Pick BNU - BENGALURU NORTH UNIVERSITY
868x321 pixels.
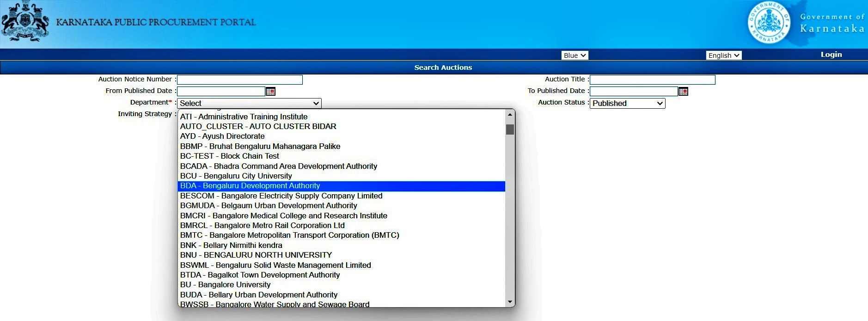[342, 255]
